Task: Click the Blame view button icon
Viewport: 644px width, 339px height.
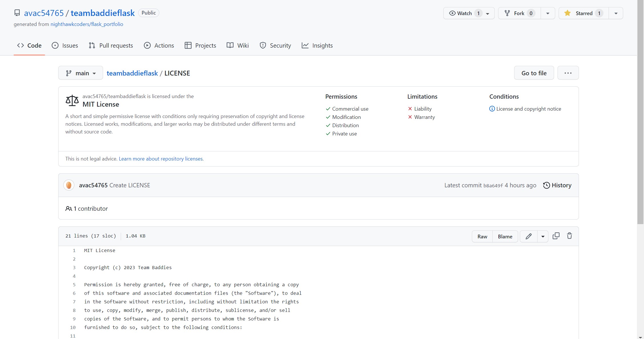Action: pyautogui.click(x=505, y=236)
